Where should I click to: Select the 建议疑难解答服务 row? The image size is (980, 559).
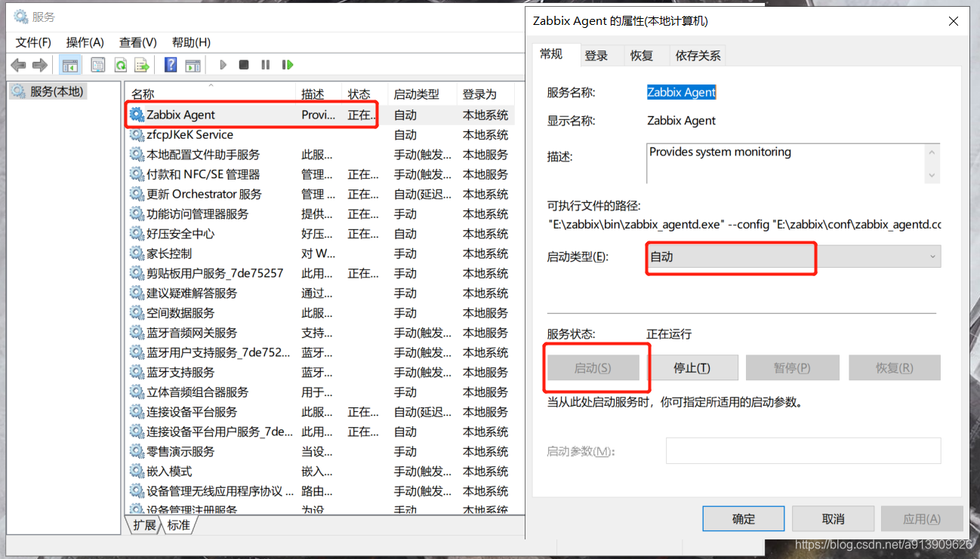(320, 293)
